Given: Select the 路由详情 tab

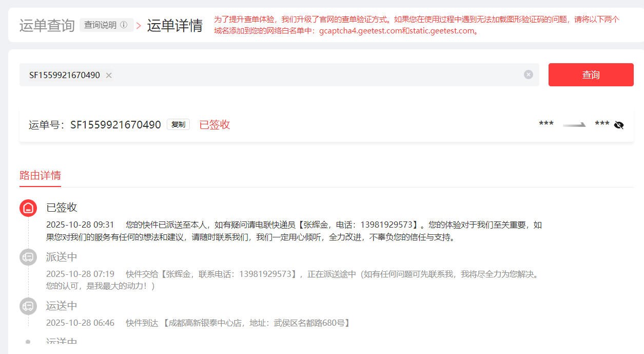Looking at the screenshot, I should 40,175.
